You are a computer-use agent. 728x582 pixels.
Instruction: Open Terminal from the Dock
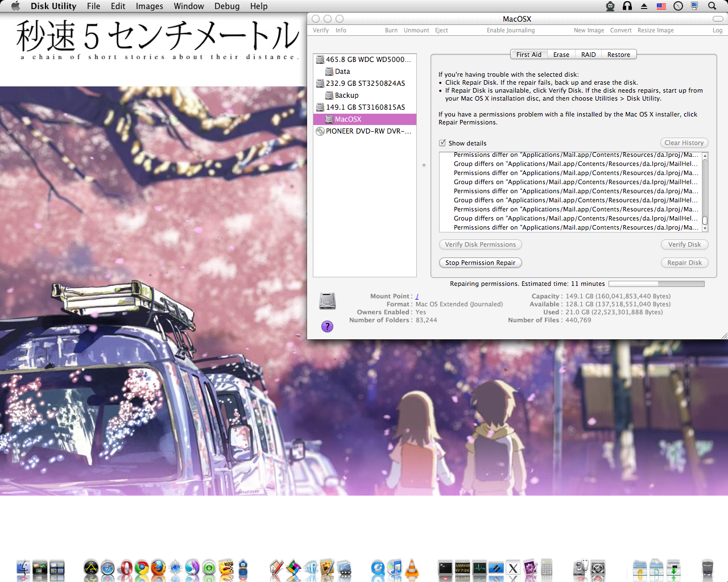[445, 568]
